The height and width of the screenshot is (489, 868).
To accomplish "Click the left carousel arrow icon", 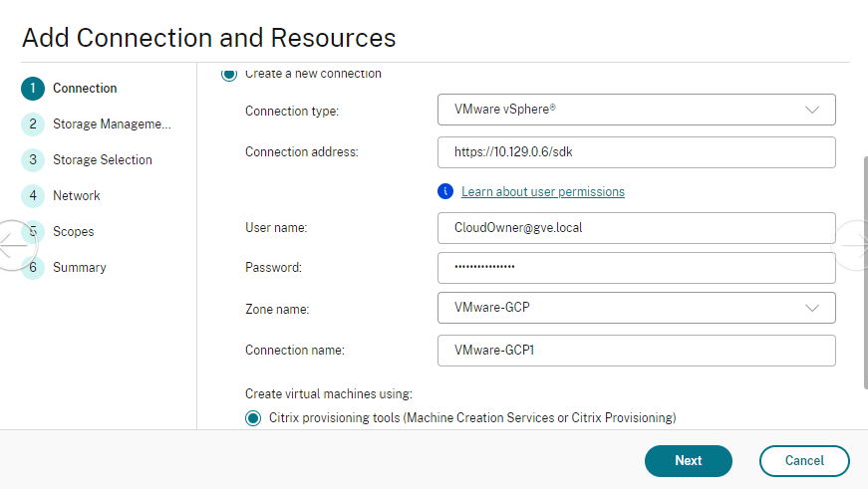I will click(x=14, y=244).
